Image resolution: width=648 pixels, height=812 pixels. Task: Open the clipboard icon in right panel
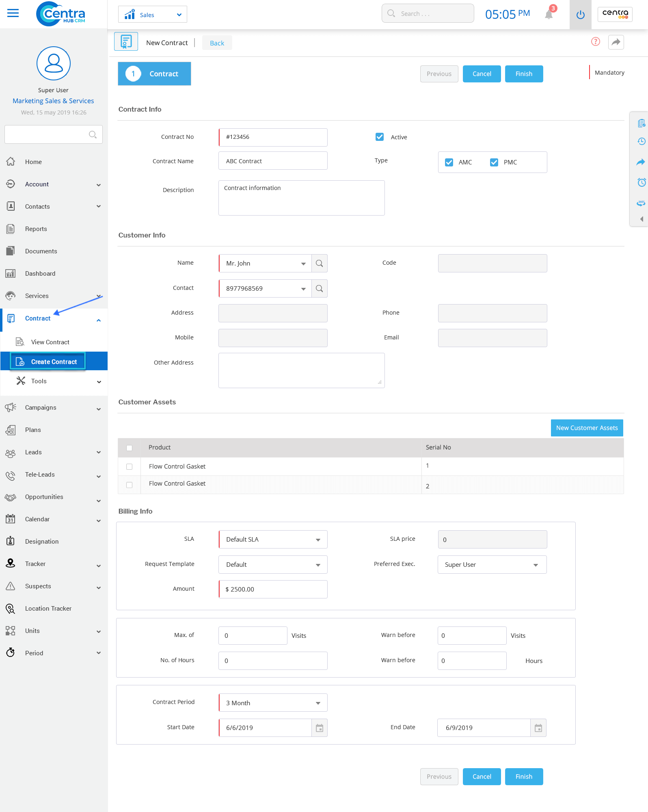[641, 123]
